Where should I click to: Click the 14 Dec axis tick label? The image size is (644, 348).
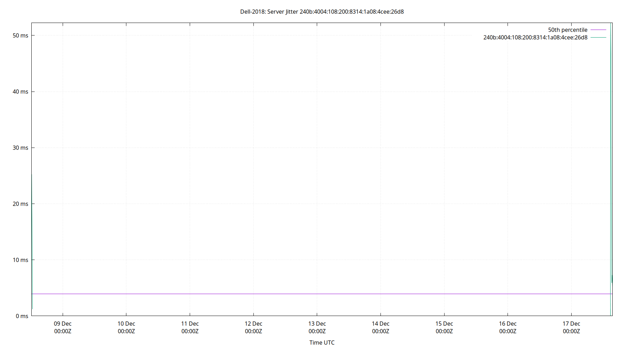381,323
